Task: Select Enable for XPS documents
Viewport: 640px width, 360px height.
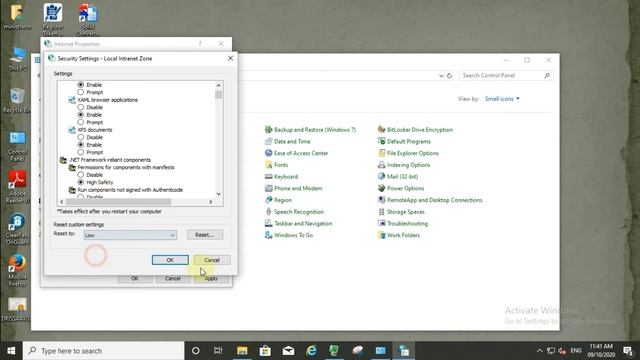Action: point(80,144)
